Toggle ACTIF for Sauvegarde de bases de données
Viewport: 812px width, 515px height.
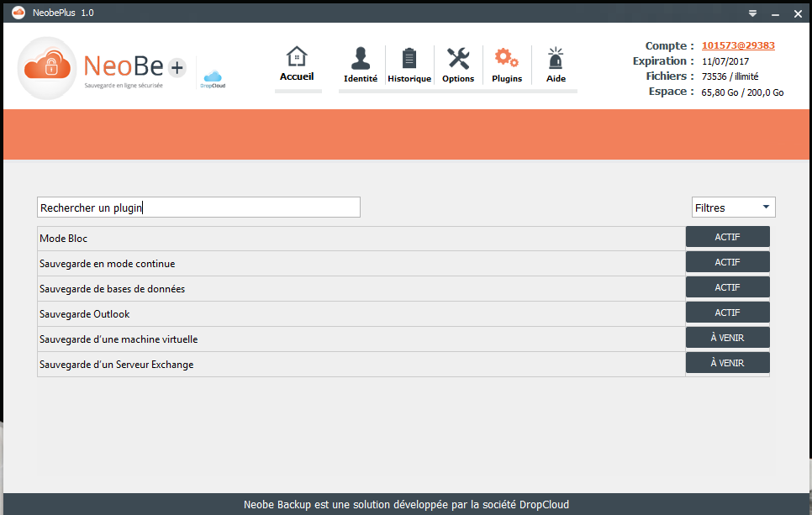pos(727,288)
